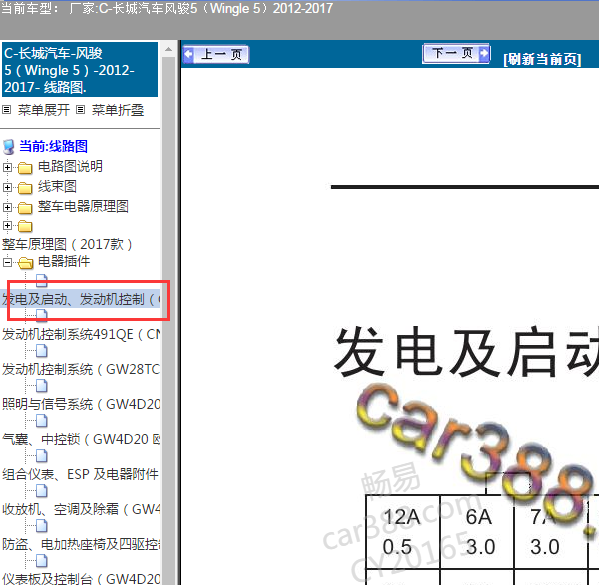Click the 12A 0.5 table cell
Image resolution: width=599 pixels, height=585 pixels.
click(x=402, y=532)
